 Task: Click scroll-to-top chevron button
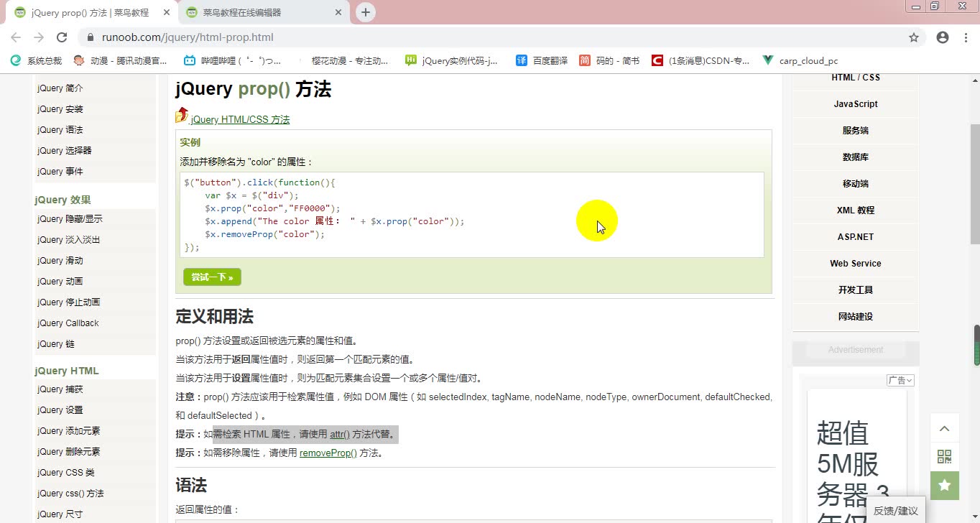(945, 429)
